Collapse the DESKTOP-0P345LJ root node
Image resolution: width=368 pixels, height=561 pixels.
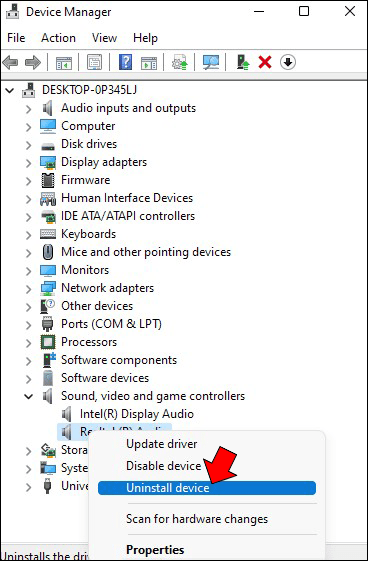tap(10, 91)
